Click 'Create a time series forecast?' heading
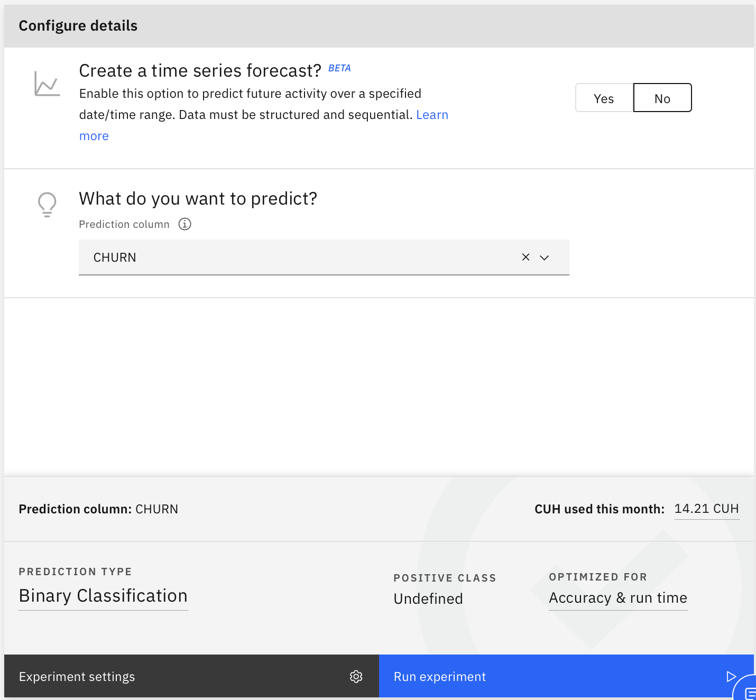756x700 pixels. pyautogui.click(x=200, y=71)
